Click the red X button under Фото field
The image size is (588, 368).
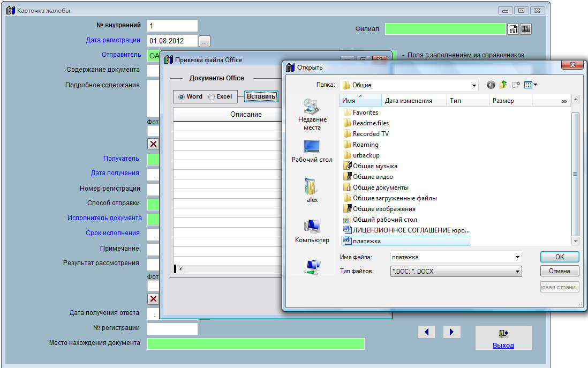153,144
